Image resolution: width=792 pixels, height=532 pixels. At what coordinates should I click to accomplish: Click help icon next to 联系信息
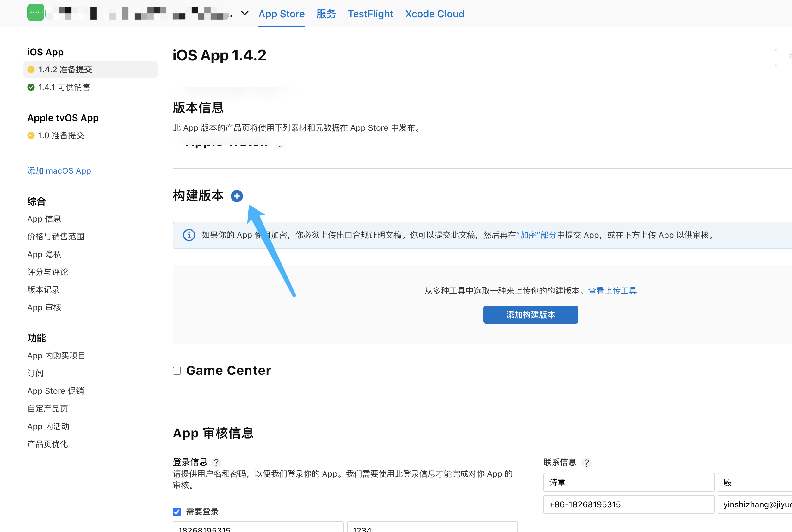coord(586,462)
